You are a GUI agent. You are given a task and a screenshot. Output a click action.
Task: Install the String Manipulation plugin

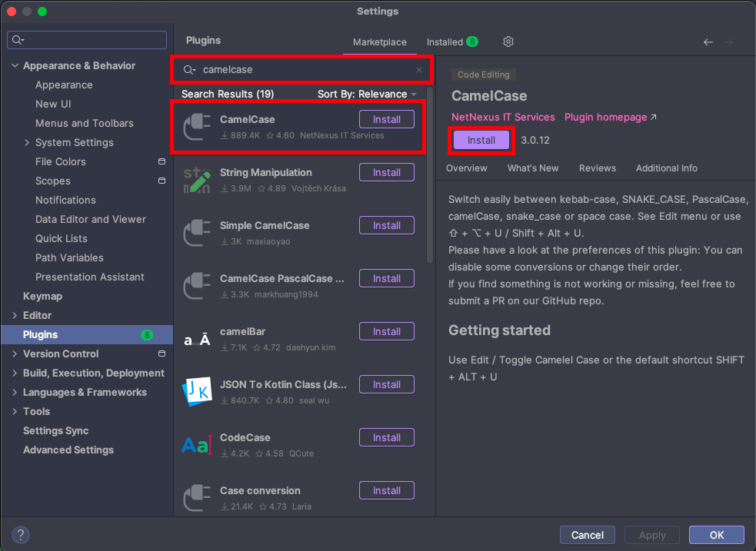pos(387,172)
